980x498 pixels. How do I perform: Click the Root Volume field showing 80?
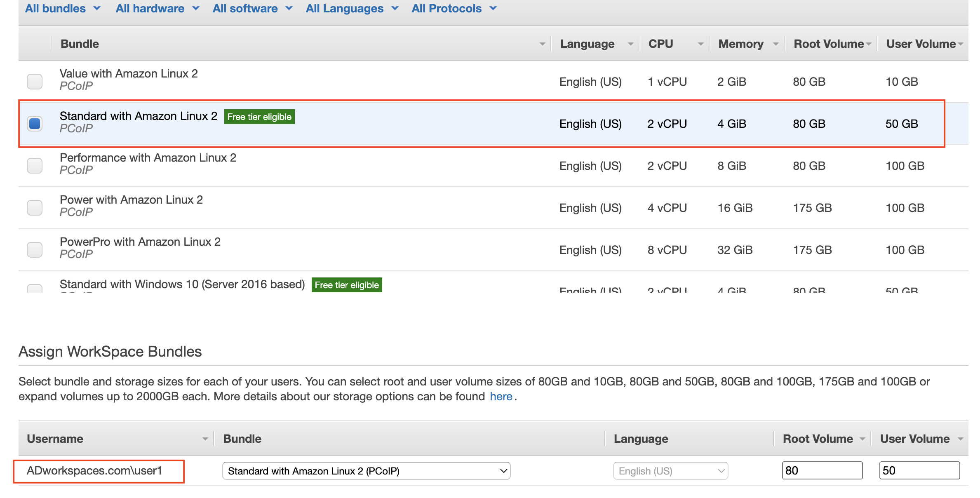tap(822, 470)
